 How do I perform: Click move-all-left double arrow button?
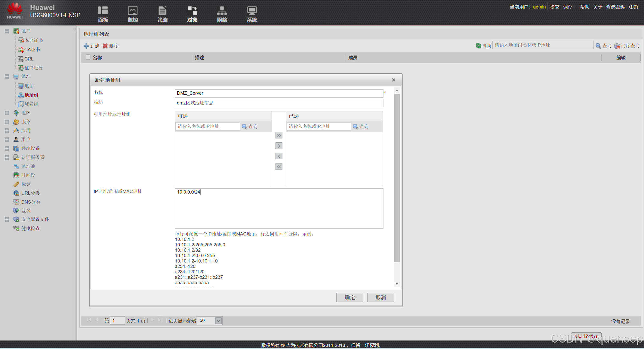(279, 167)
